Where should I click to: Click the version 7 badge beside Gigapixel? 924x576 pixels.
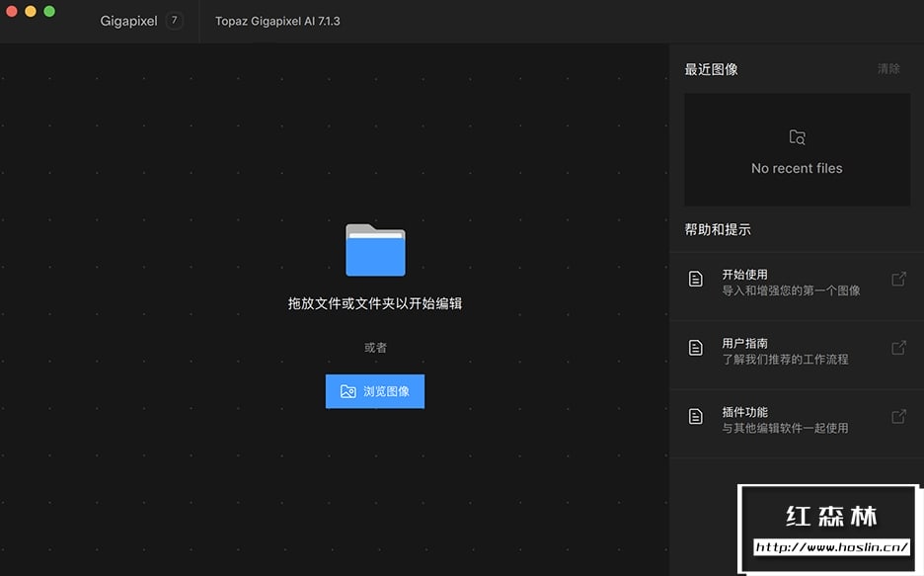point(175,21)
